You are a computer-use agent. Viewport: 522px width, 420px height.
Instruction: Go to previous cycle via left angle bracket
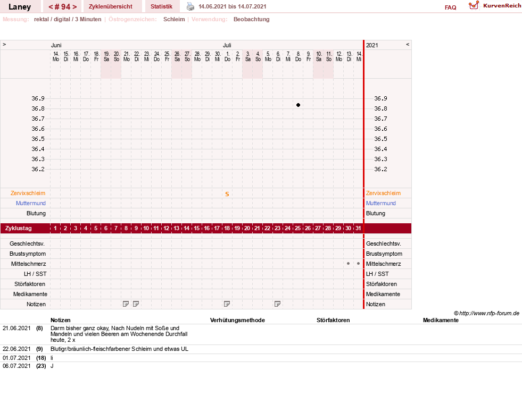pos(51,7)
